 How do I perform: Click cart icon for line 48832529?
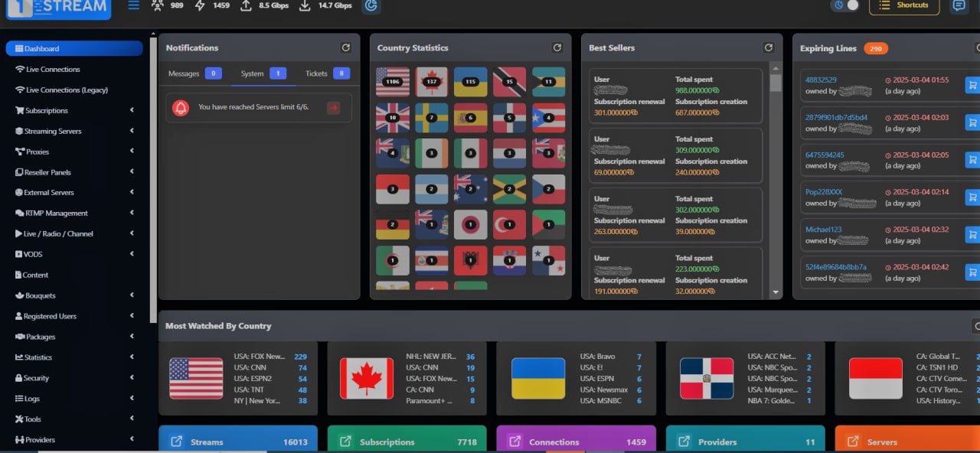[972, 85]
